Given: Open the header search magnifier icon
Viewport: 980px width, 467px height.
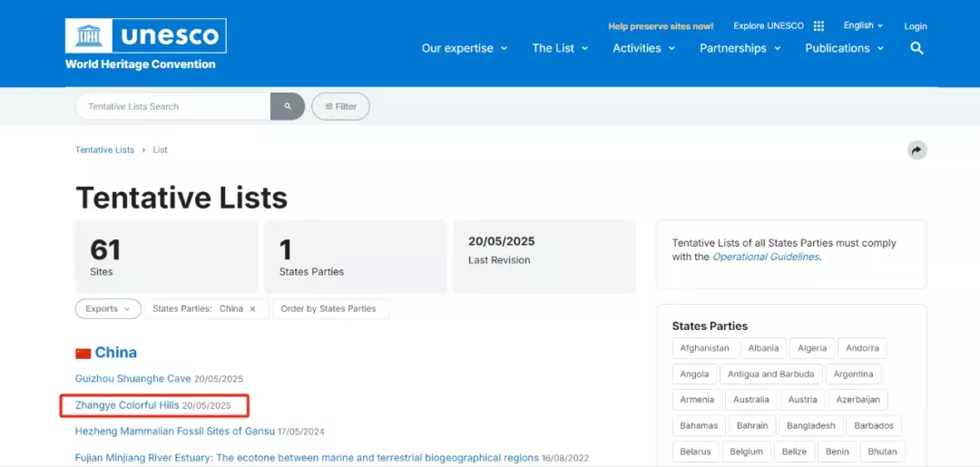Looking at the screenshot, I should pyautogui.click(x=916, y=48).
